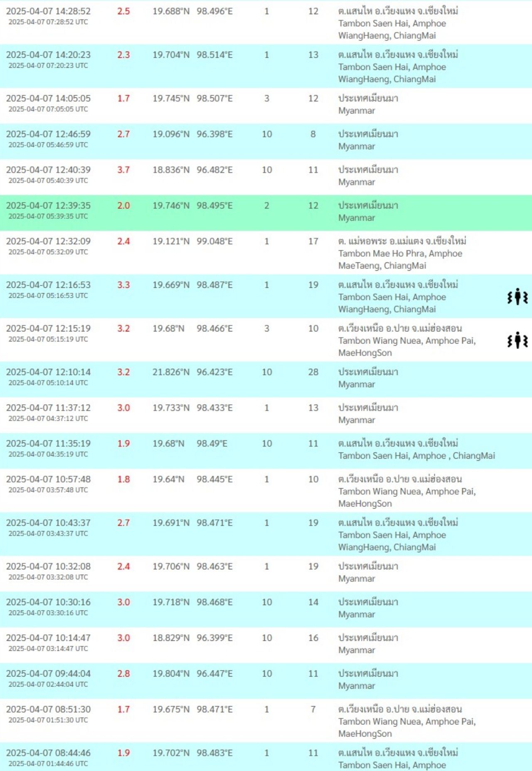
Task: Select latitude 18.836°N
Action: tap(171, 171)
